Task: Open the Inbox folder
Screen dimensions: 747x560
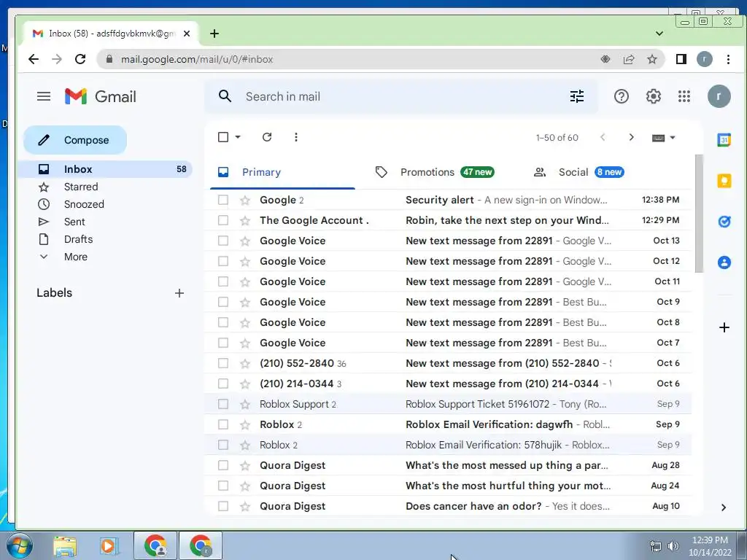Action: pos(105,169)
